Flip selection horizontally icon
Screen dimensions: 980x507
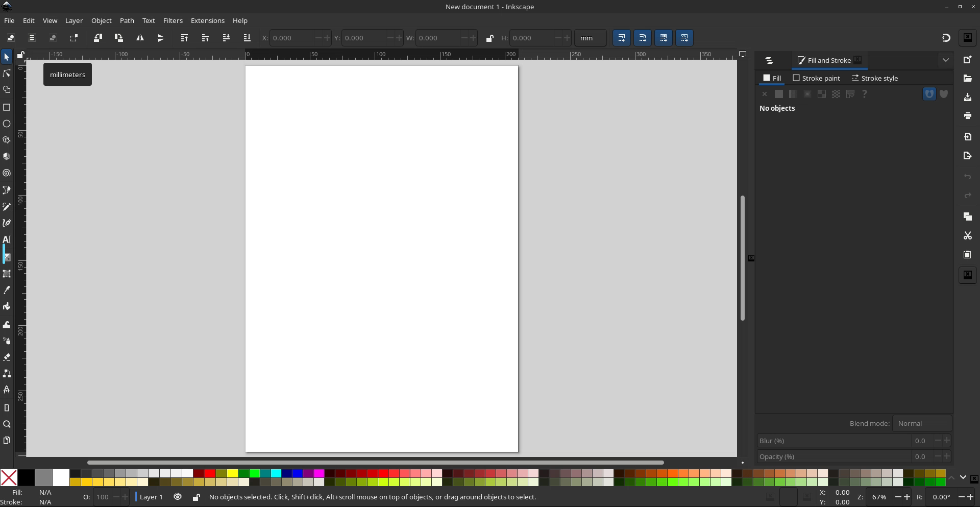[x=140, y=38]
